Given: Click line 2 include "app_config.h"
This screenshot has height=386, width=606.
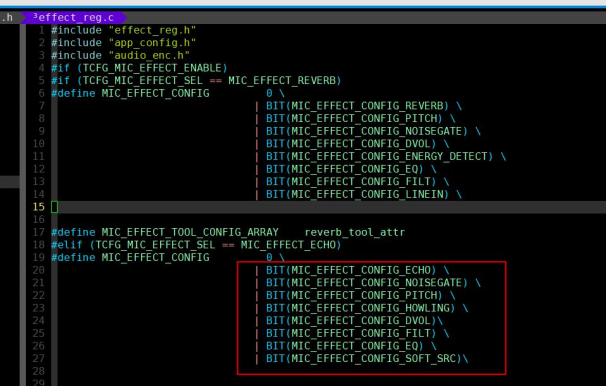Looking at the screenshot, I should (123, 43).
